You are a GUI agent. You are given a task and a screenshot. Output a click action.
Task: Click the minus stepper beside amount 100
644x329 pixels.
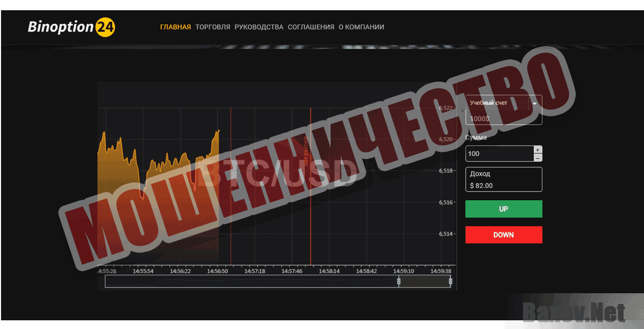point(538,157)
